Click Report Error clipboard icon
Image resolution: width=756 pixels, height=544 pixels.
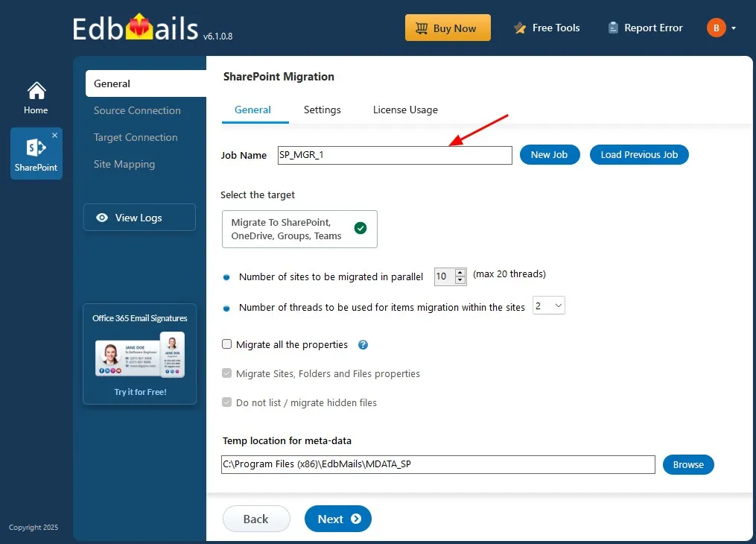pyautogui.click(x=613, y=28)
